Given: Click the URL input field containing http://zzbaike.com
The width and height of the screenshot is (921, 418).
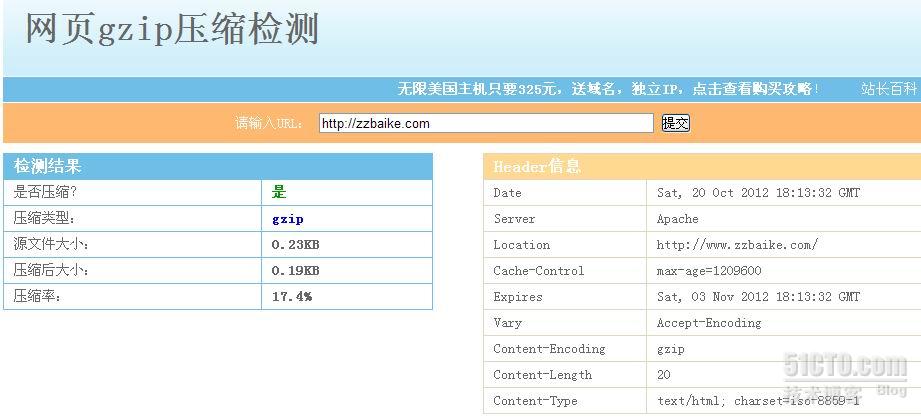Looking at the screenshot, I should [486, 123].
